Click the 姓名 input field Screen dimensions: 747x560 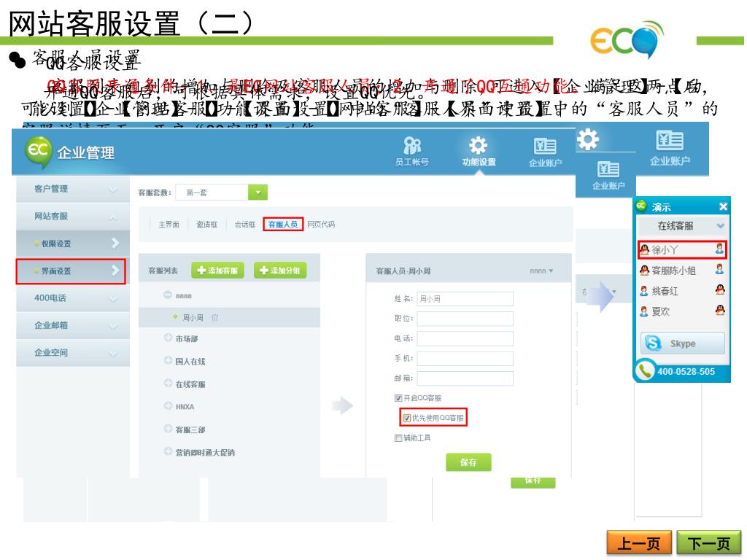pos(465,298)
